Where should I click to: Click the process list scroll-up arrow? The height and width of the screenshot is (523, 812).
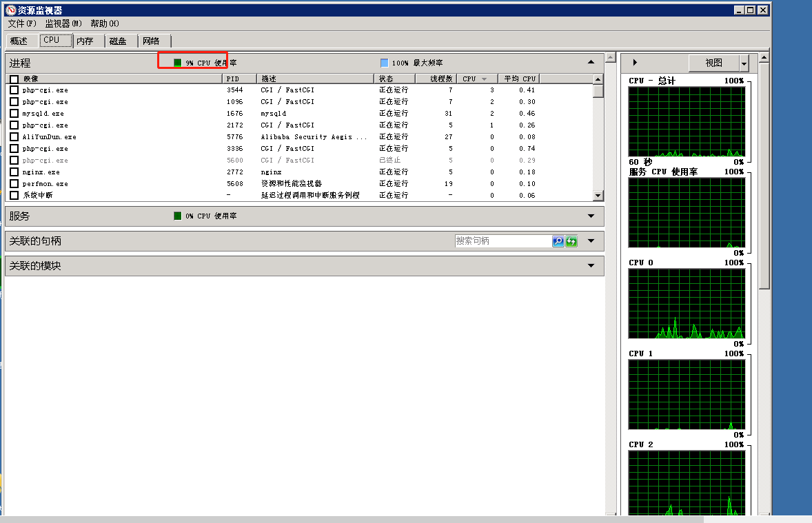tap(598, 79)
